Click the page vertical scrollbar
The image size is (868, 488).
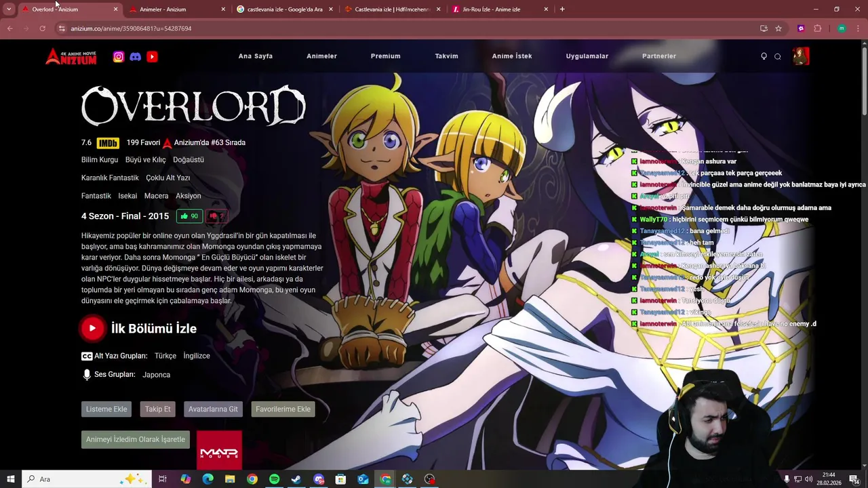point(864,81)
